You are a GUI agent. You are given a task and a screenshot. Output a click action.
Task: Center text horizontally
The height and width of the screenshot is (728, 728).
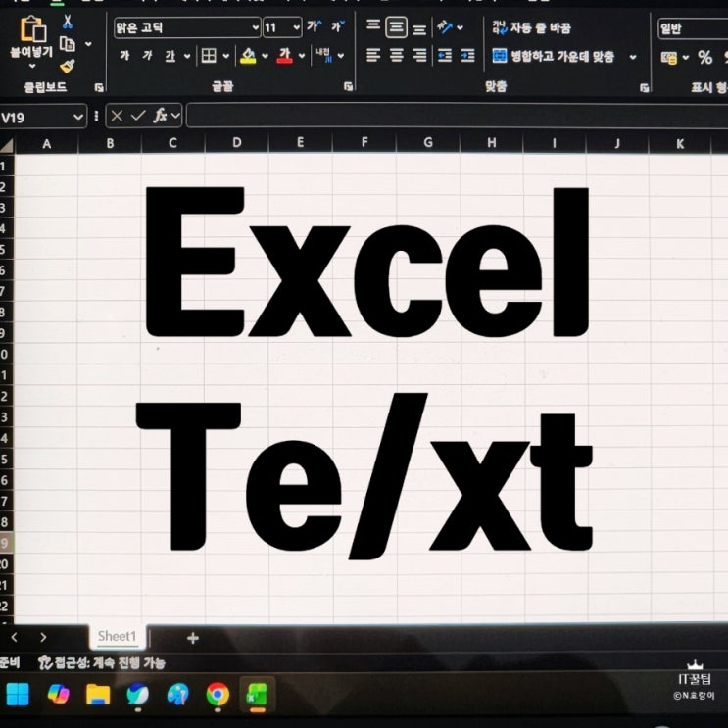397,56
